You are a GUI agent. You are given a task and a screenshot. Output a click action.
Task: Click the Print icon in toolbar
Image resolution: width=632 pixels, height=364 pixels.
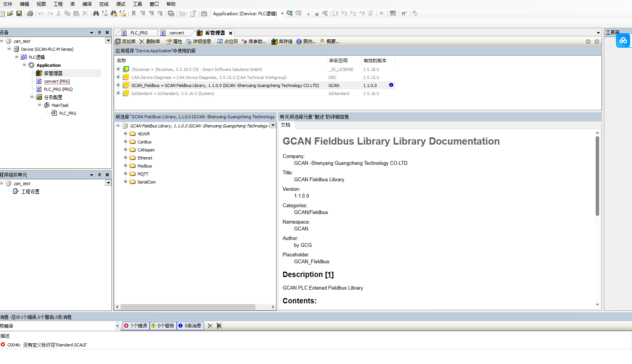[30, 13]
